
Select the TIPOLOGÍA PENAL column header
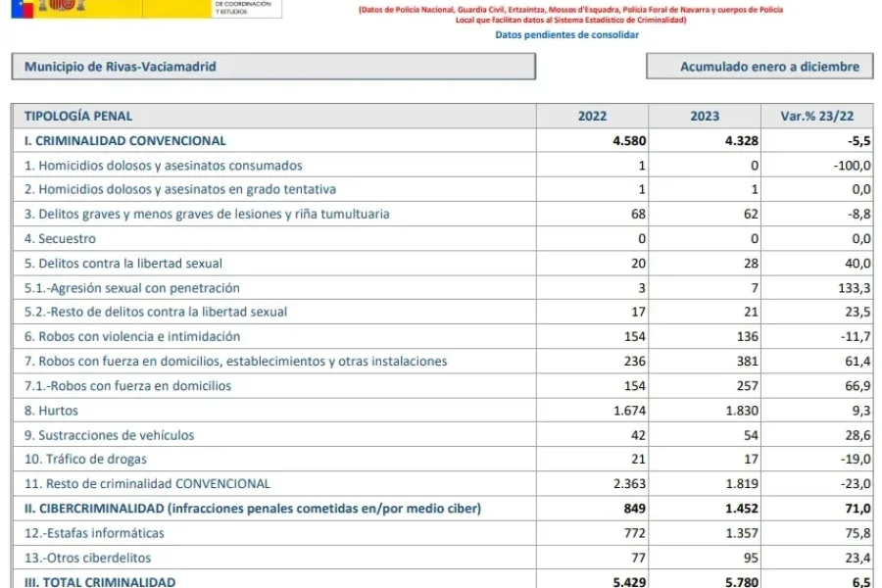(78, 116)
